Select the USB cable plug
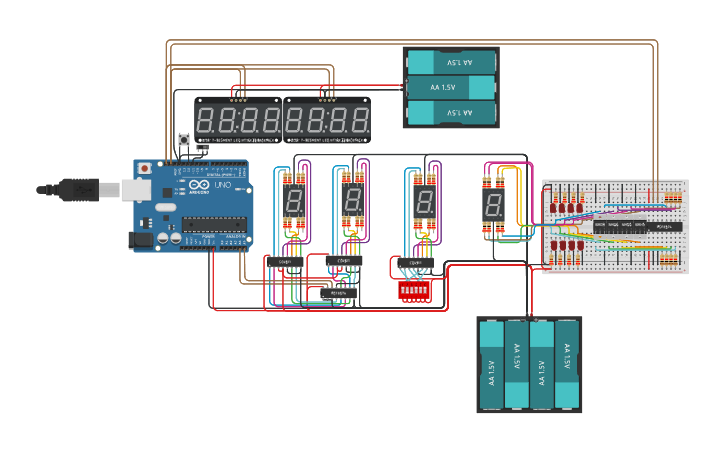Image resolution: width=725 pixels, height=453 pixels. tap(79, 190)
